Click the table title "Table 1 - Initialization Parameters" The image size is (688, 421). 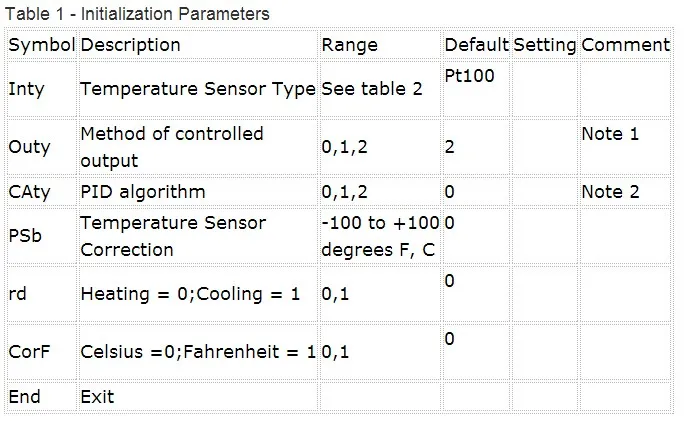coord(135,14)
